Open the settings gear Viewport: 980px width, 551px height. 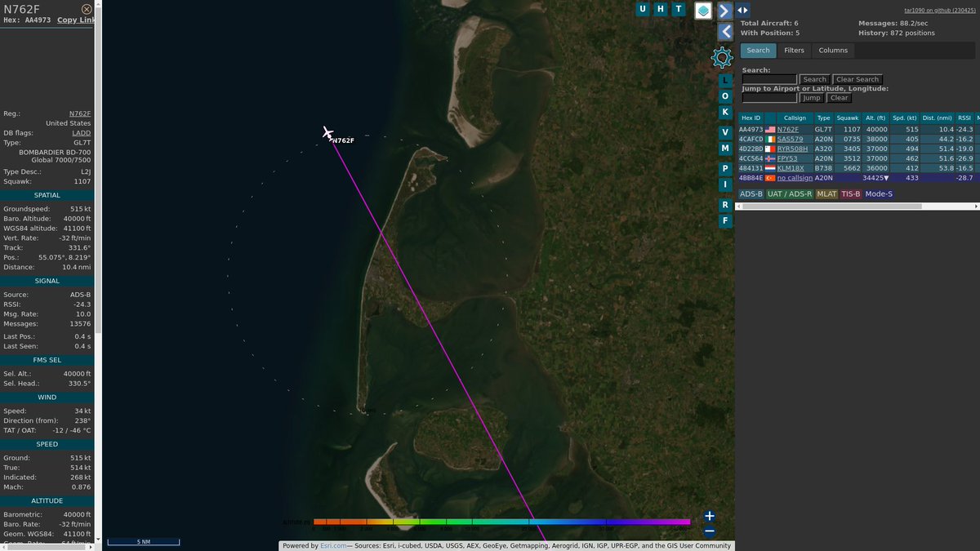(x=722, y=57)
